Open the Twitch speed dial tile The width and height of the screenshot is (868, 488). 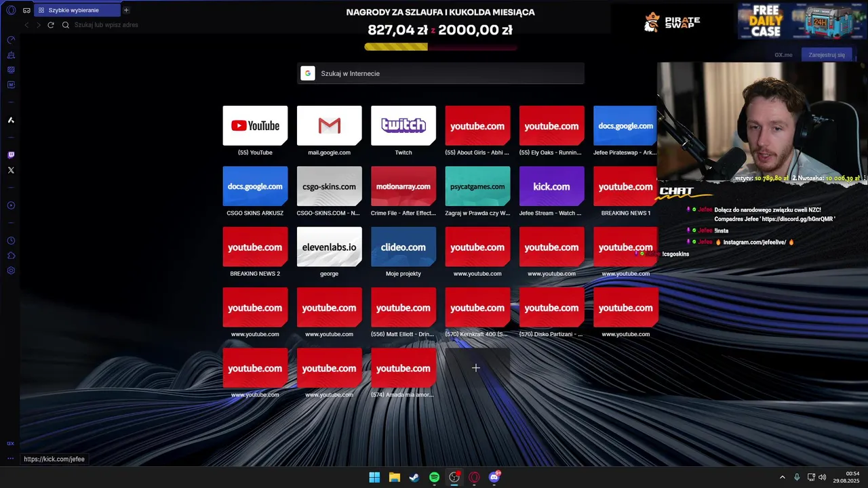tap(403, 125)
